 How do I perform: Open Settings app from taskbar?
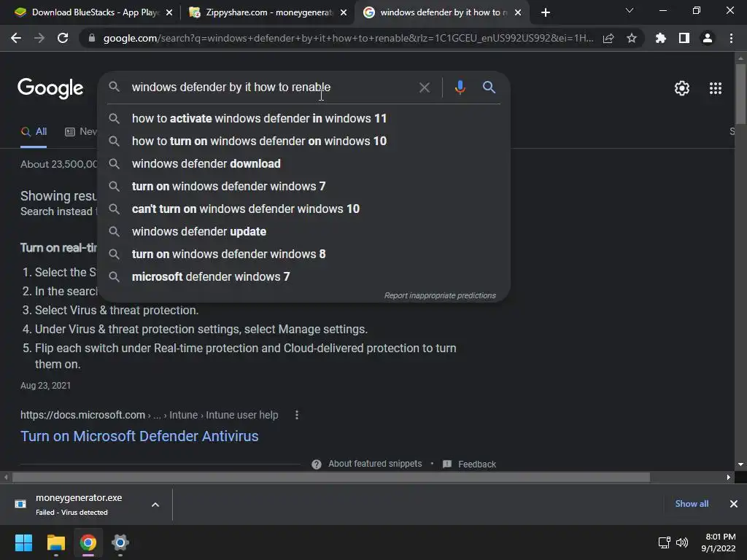(x=120, y=542)
